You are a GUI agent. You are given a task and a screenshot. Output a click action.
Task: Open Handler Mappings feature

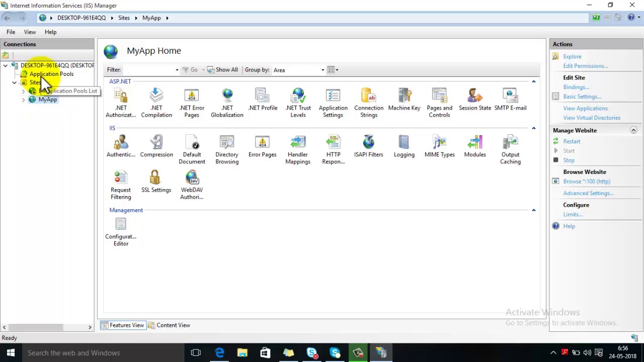pos(298,150)
